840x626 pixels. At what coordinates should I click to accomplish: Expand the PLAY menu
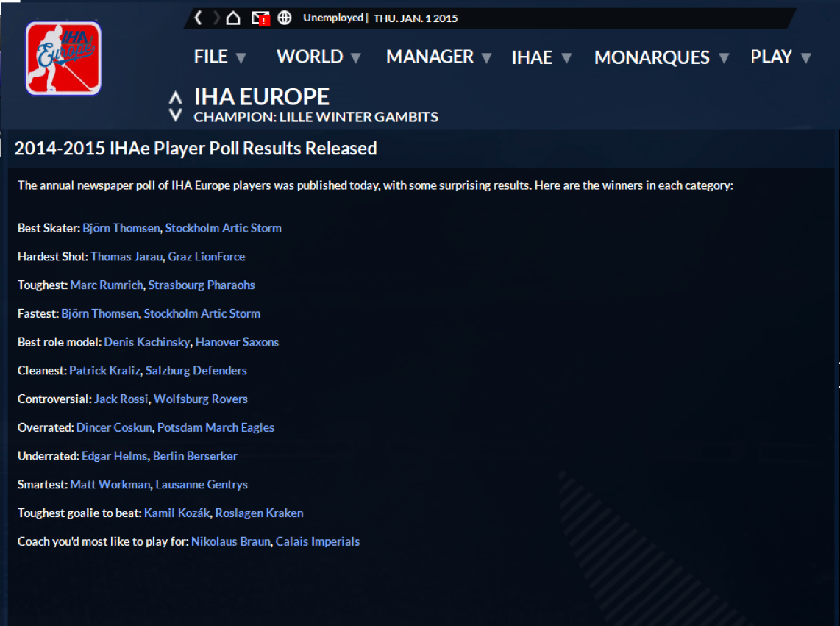780,57
